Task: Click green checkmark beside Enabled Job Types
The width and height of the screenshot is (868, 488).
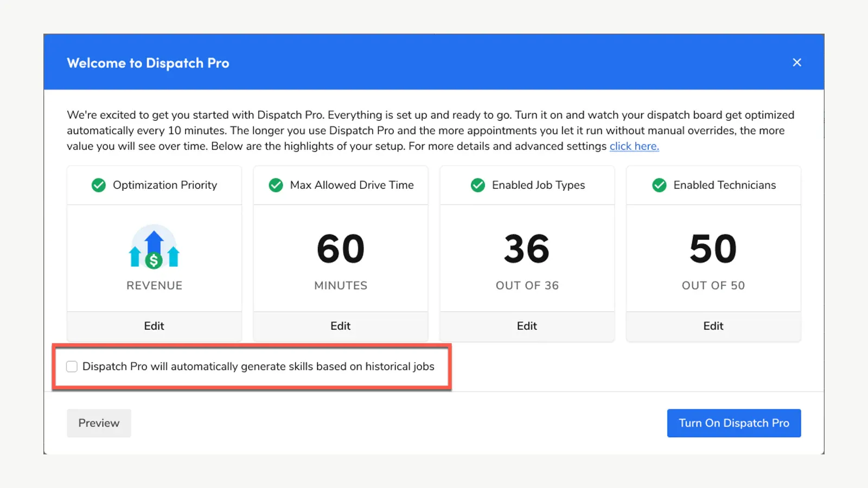Action: [x=478, y=185]
